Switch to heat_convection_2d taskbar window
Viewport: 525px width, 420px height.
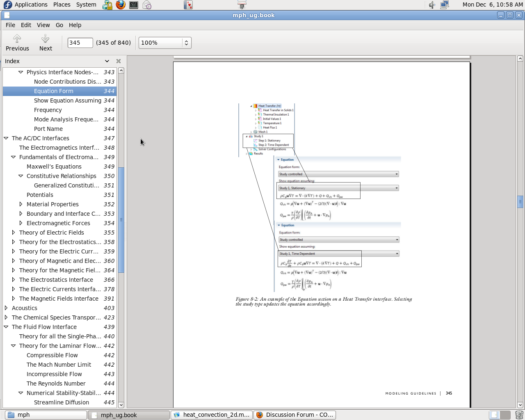click(211, 415)
